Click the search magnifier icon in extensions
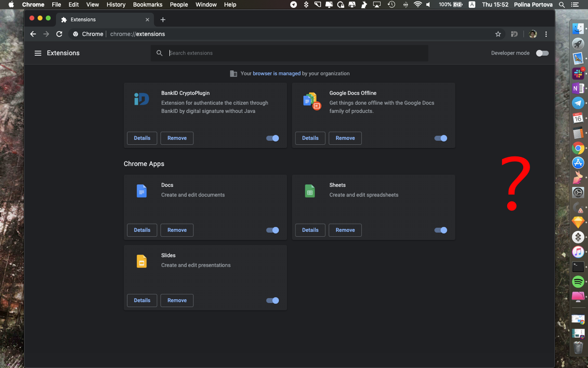The image size is (588, 368). click(160, 53)
